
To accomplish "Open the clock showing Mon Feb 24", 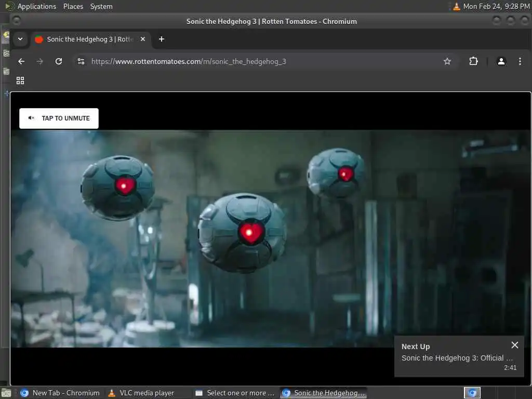I will (x=496, y=6).
